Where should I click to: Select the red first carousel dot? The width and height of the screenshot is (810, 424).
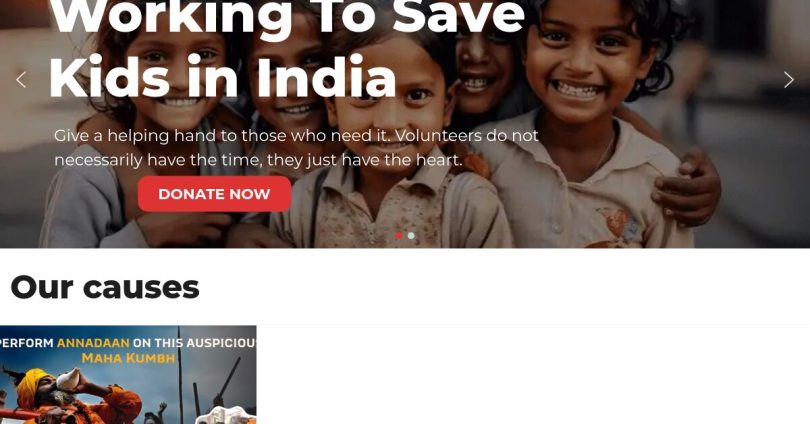pyautogui.click(x=399, y=235)
